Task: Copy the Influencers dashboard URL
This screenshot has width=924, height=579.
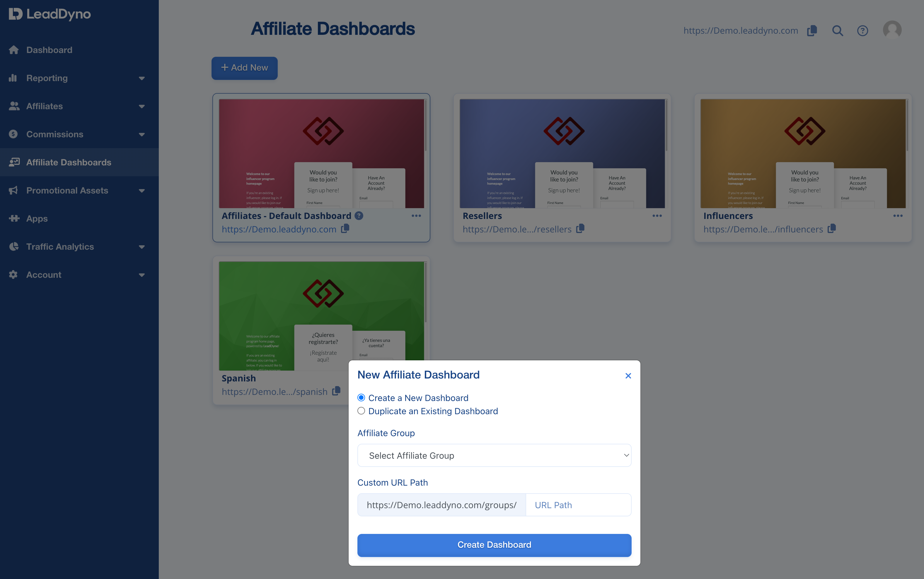Action: (x=832, y=229)
